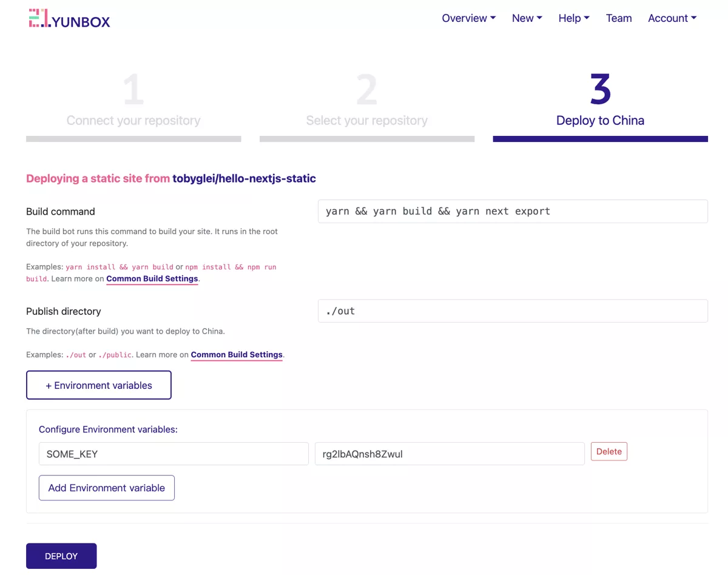Open the Overview dropdown menu

click(468, 18)
